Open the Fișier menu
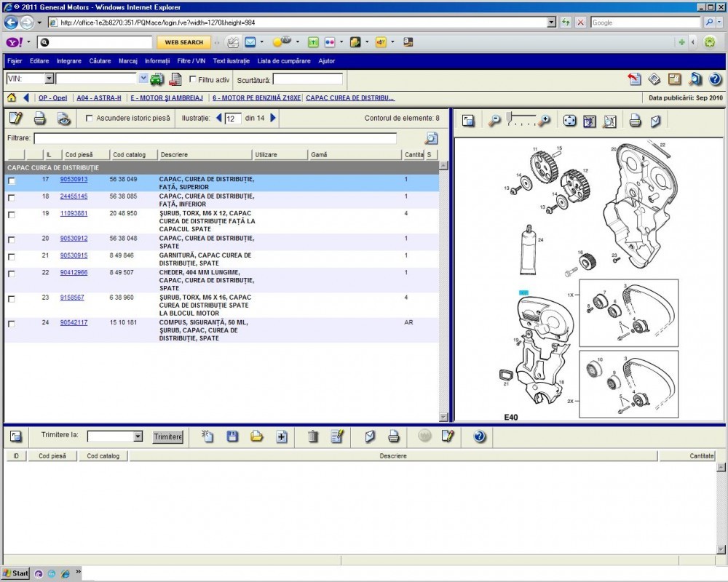The width and height of the screenshot is (728, 582). click(x=15, y=61)
